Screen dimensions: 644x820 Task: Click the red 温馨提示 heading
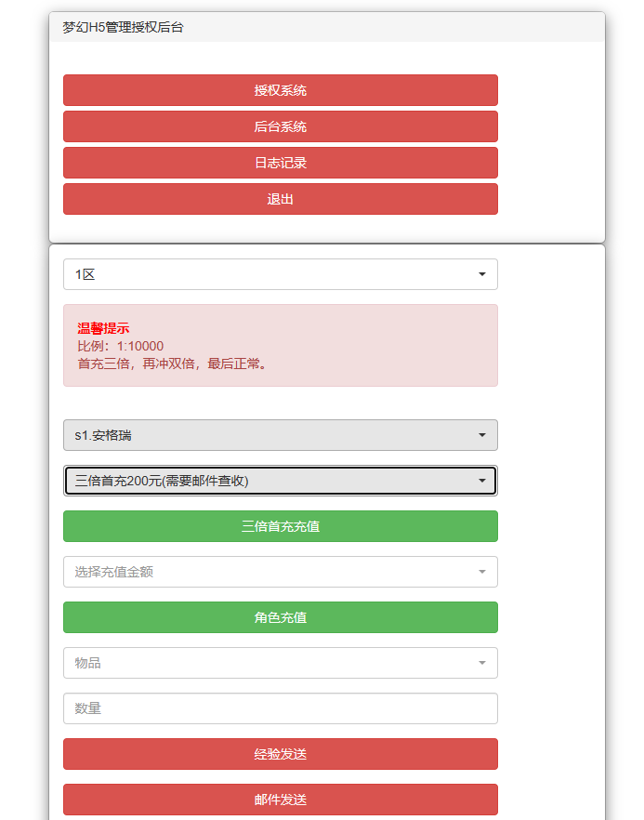[x=103, y=328]
